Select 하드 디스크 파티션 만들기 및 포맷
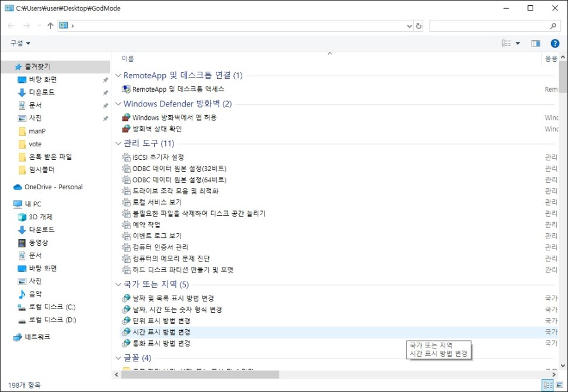The width and height of the screenshot is (568, 392). (183, 270)
